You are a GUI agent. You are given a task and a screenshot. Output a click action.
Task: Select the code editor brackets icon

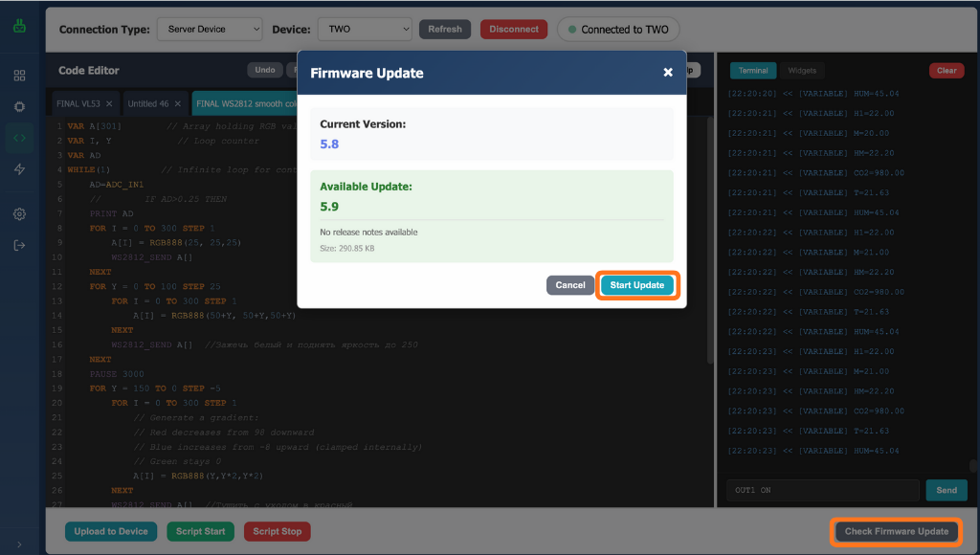[x=19, y=138]
